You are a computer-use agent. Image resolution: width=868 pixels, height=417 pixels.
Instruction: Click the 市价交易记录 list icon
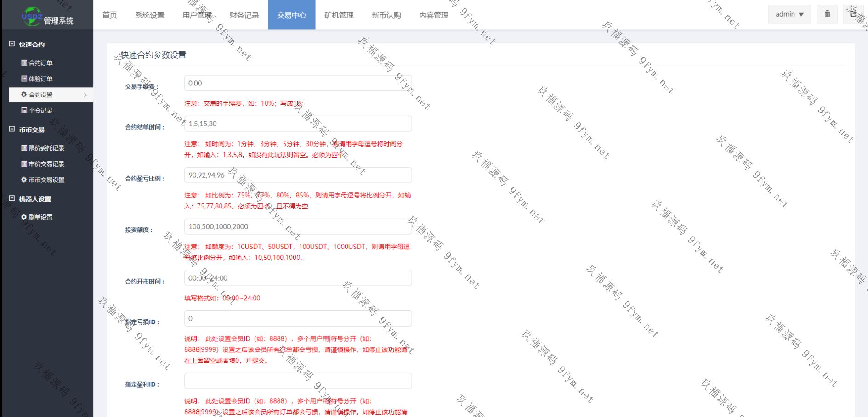coord(24,163)
